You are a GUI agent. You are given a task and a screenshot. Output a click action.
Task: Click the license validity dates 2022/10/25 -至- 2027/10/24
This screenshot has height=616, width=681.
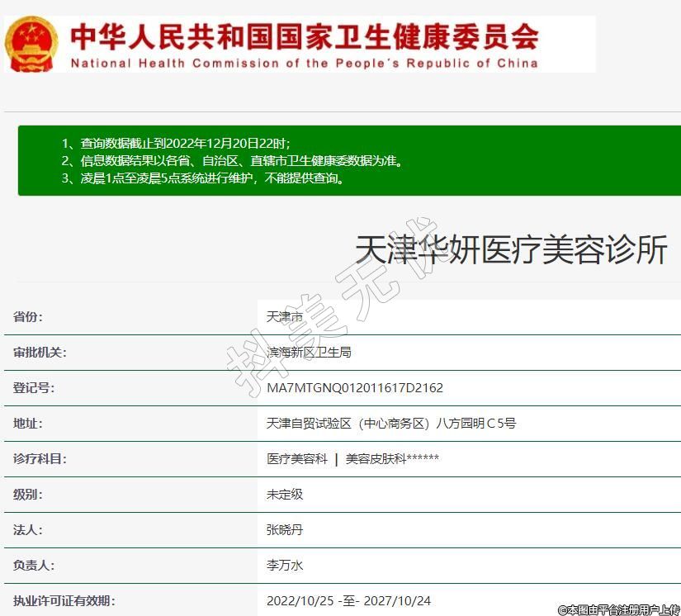pyautogui.click(x=348, y=601)
